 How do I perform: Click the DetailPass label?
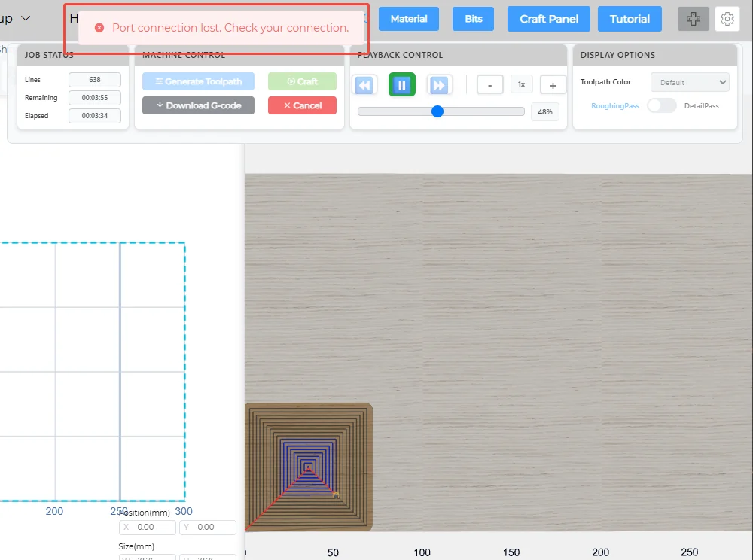[701, 106]
